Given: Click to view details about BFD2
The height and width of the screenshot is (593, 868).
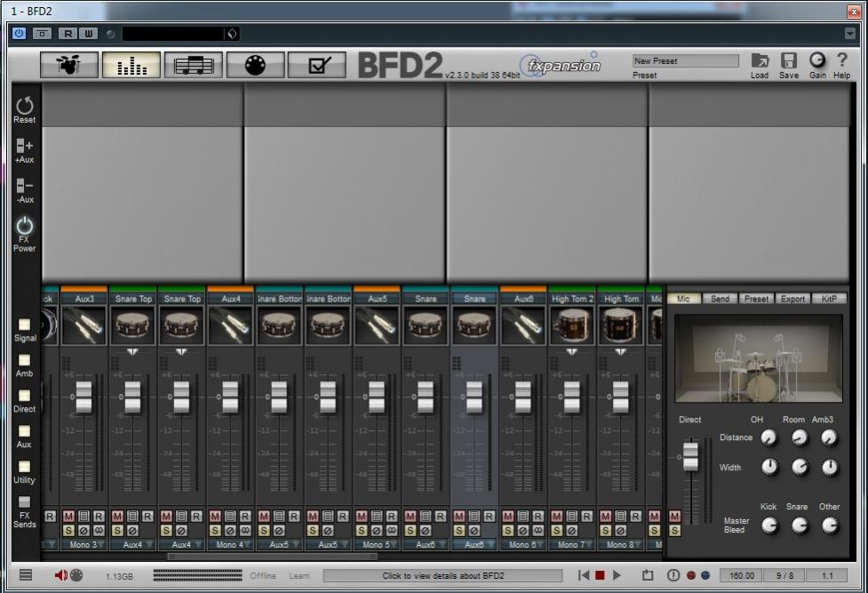Looking at the screenshot, I should coord(442,576).
